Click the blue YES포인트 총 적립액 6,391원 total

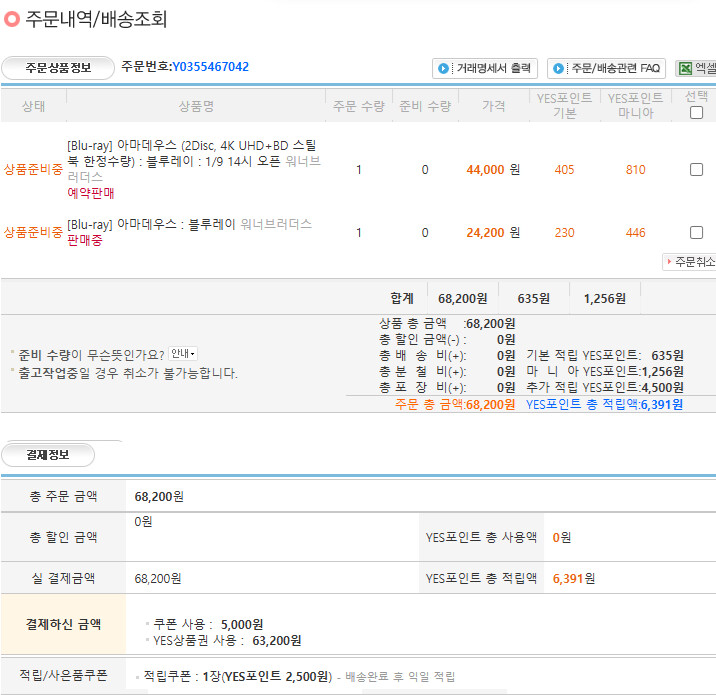point(604,404)
